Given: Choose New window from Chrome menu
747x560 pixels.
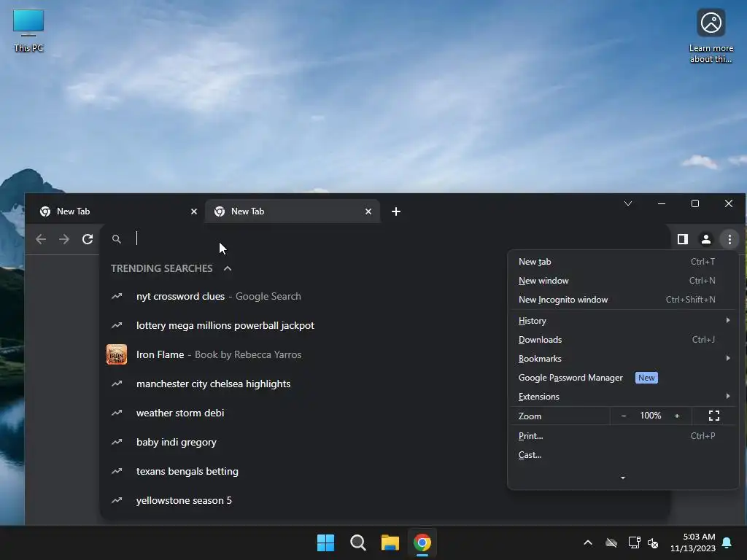Looking at the screenshot, I should (623, 281).
